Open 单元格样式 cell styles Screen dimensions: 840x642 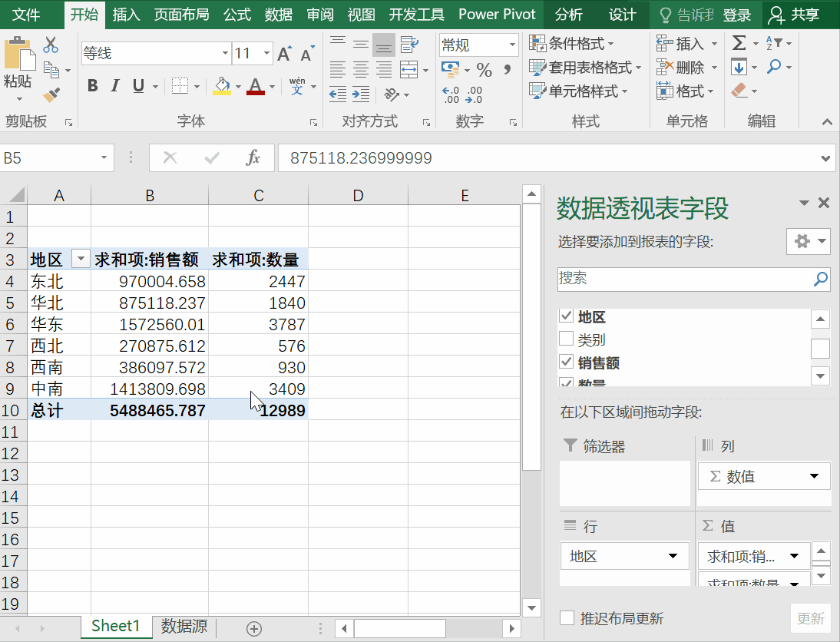(x=578, y=91)
